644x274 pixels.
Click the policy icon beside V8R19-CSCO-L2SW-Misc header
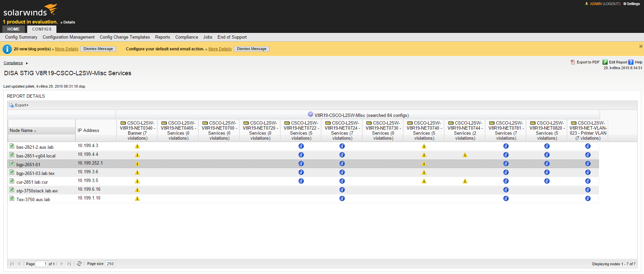[x=311, y=115]
